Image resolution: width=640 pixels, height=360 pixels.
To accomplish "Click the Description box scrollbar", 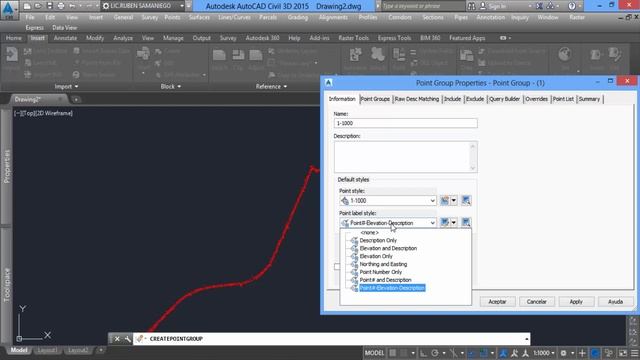I will pos(473,157).
